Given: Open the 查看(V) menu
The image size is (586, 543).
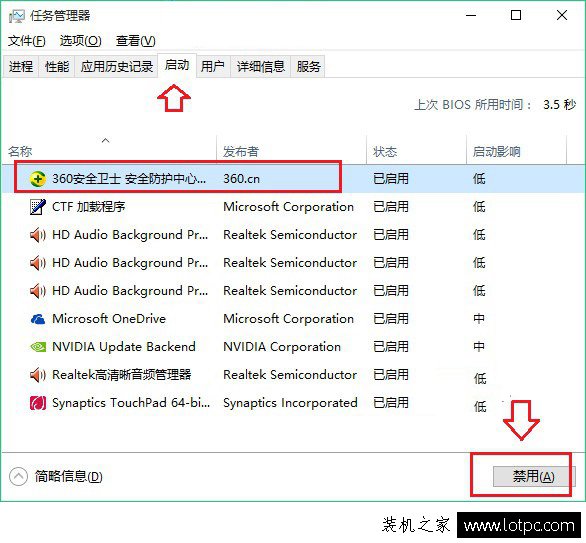Looking at the screenshot, I should coord(135,40).
